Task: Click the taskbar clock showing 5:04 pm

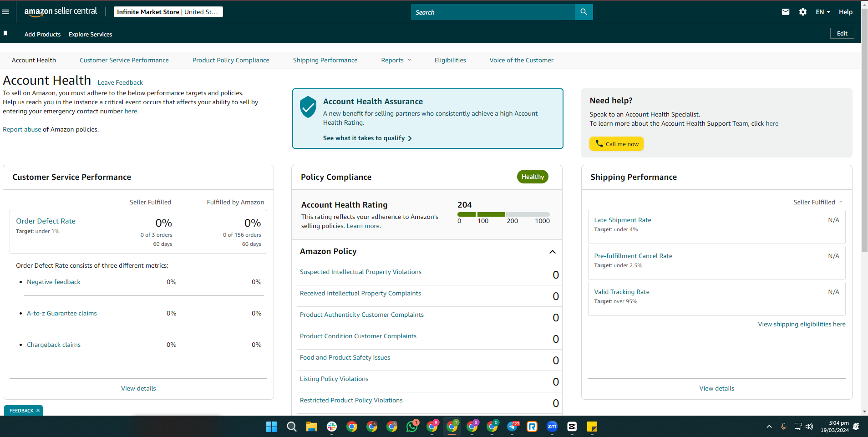Action: pos(835,427)
